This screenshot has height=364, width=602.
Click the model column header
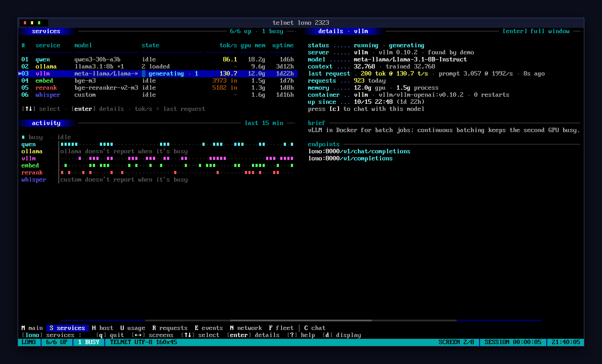click(x=83, y=45)
